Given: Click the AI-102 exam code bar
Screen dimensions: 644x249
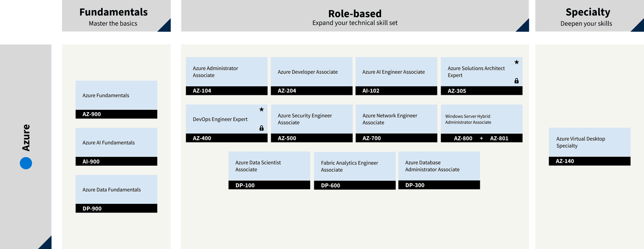Looking at the screenshot, I should point(396,91).
